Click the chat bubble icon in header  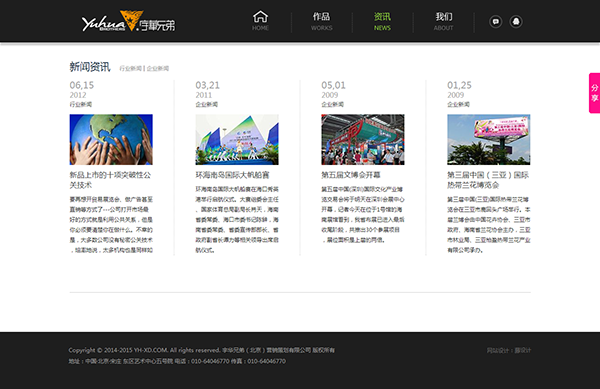(496, 21)
